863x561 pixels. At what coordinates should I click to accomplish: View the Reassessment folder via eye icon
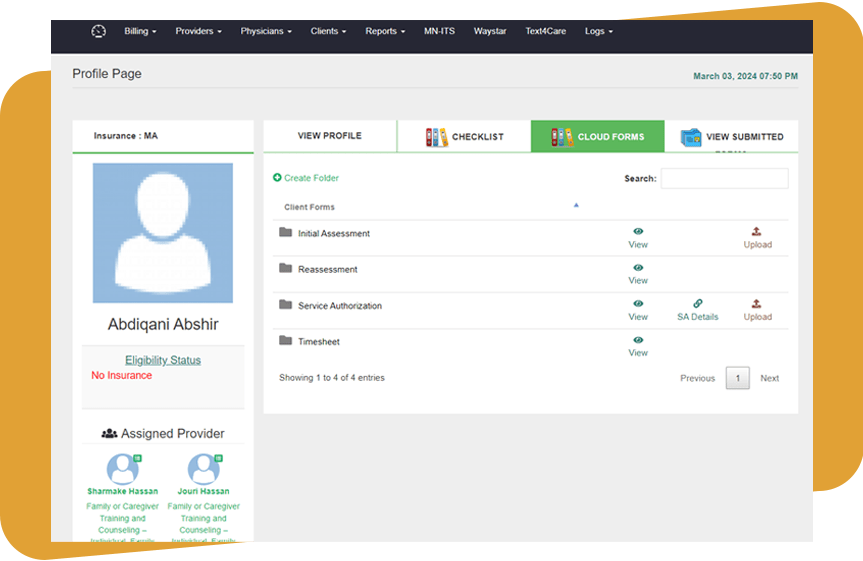pos(638,268)
